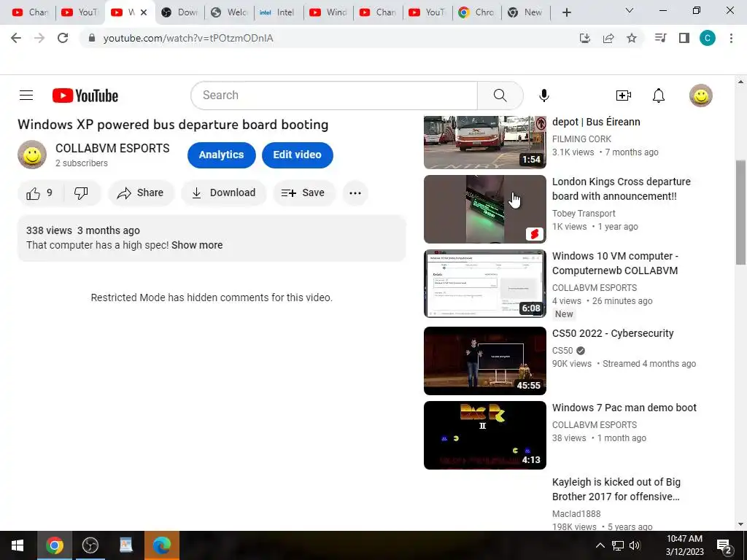Start voice search with microphone icon
Screen dimensions: 747x560
(x=543, y=96)
